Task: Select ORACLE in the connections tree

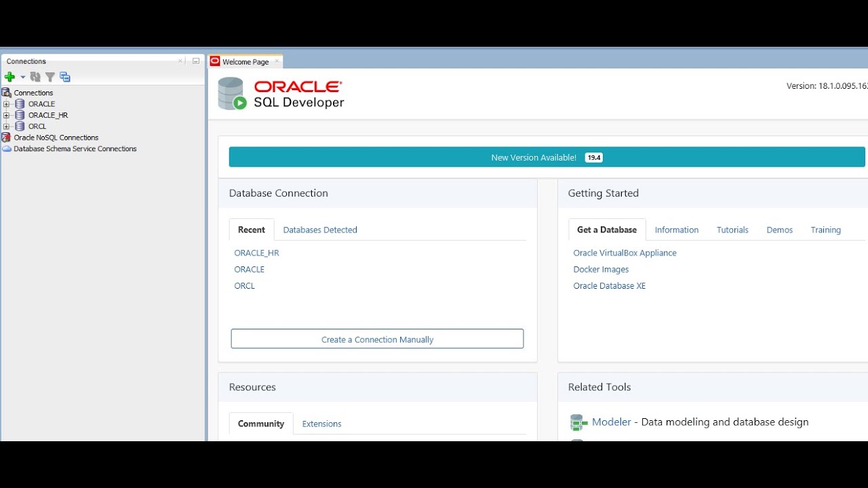Action: click(41, 104)
